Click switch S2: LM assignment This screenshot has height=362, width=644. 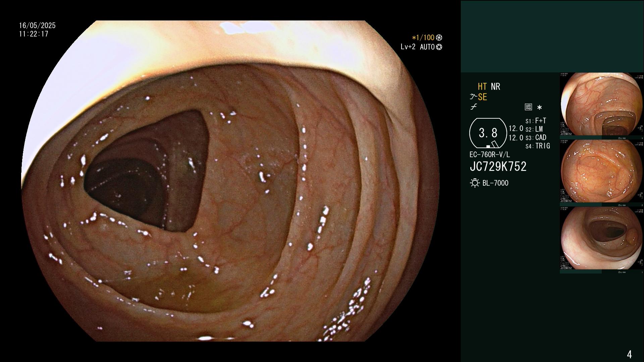coord(534,129)
